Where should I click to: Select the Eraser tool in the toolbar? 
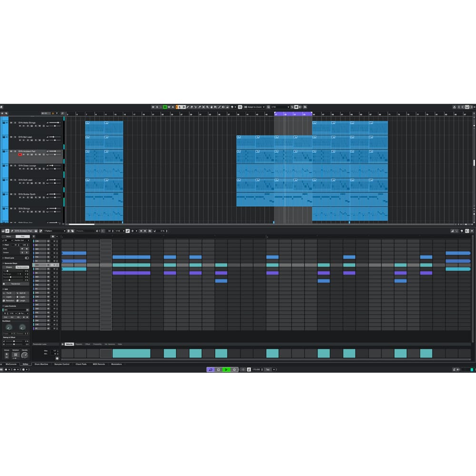[191, 107]
